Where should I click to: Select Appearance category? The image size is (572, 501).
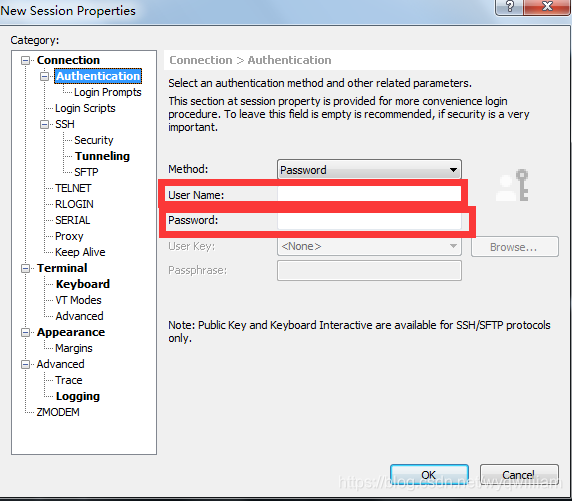(71, 332)
